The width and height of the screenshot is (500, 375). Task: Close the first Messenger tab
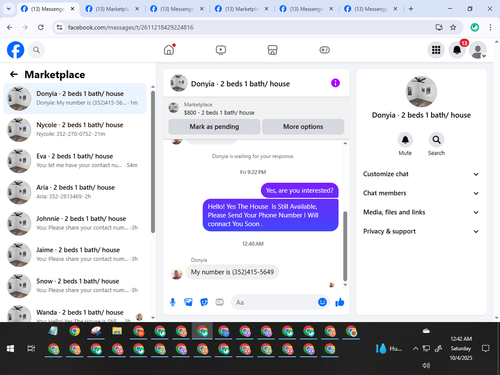click(72, 9)
